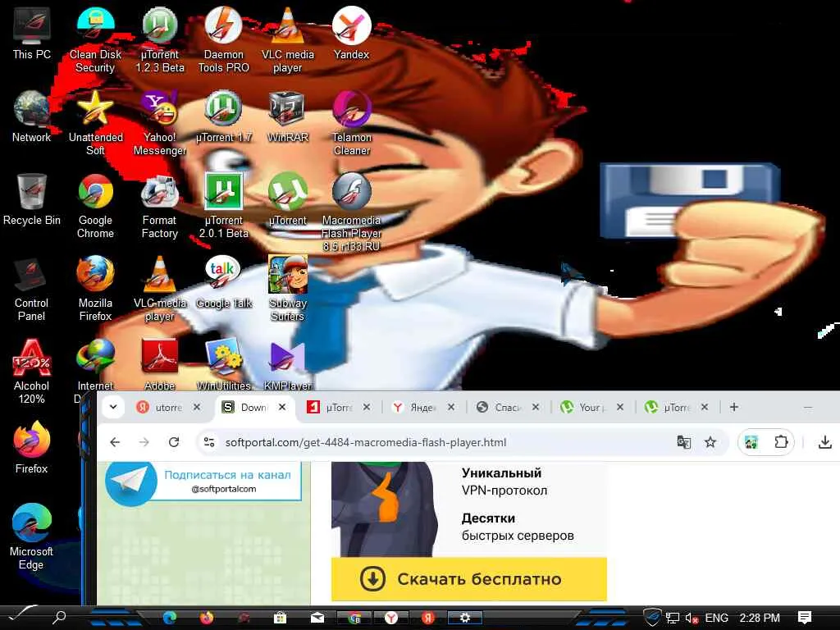Open Google Talk shortcut
Image resolution: width=840 pixels, height=630 pixels.
coord(223,282)
